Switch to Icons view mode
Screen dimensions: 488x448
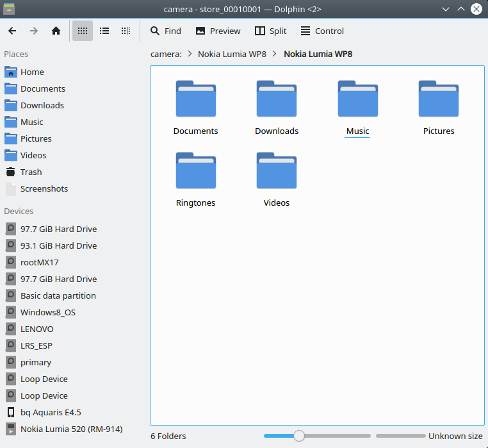(83, 31)
